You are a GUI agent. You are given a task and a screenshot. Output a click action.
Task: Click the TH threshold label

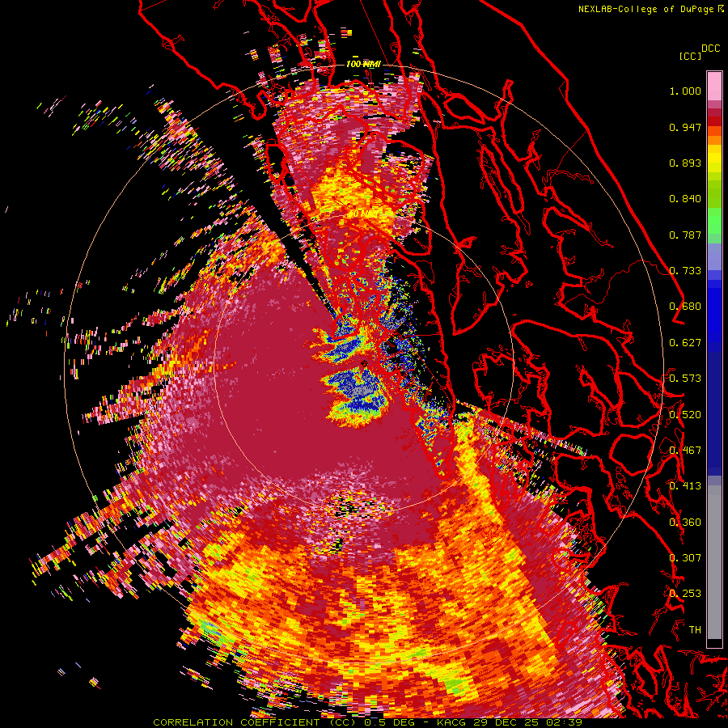tap(695, 630)
